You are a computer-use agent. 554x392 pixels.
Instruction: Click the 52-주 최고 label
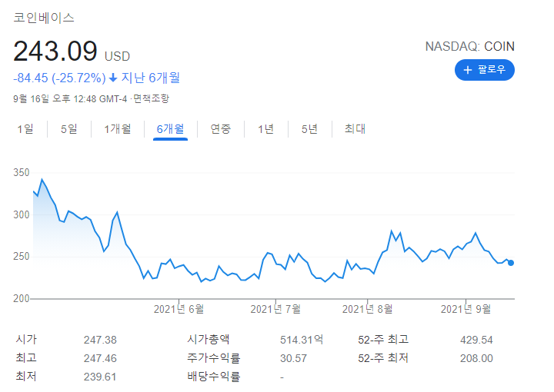[383, 340]
